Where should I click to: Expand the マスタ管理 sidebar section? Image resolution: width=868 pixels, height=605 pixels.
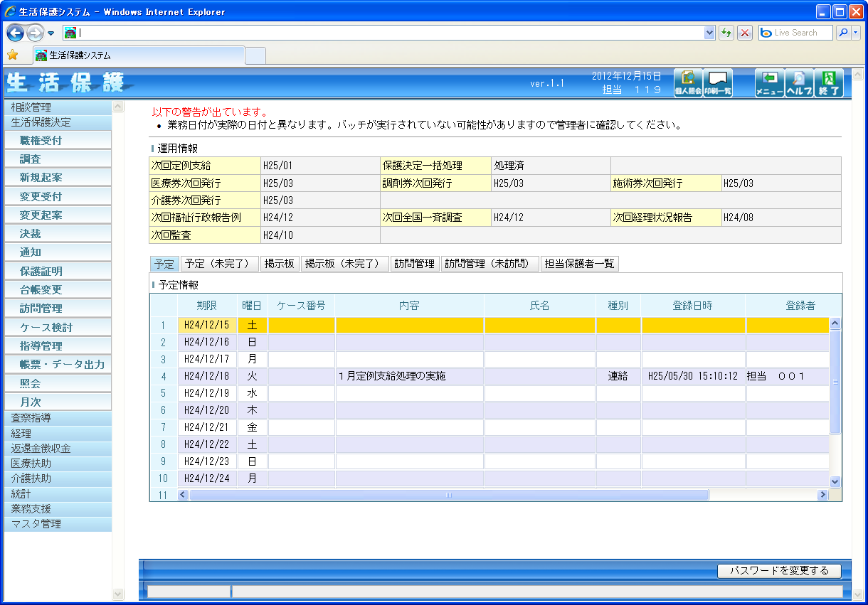(x=58, y=524)
